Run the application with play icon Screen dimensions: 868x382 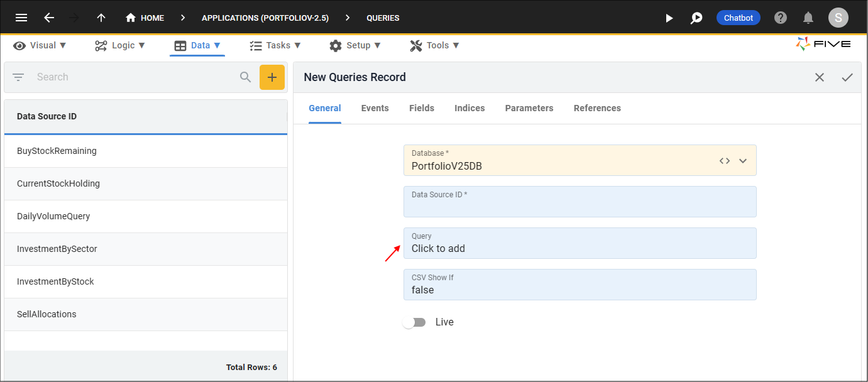[669, 18]
